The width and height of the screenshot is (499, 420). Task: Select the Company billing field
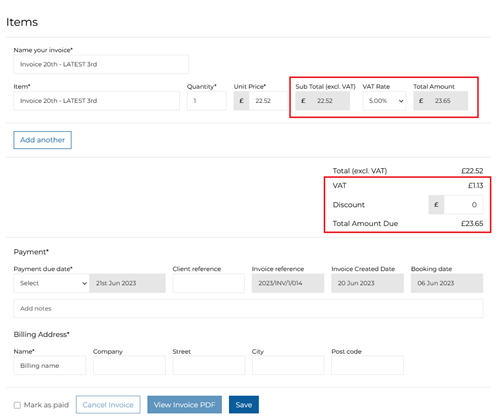pos(129,365)
